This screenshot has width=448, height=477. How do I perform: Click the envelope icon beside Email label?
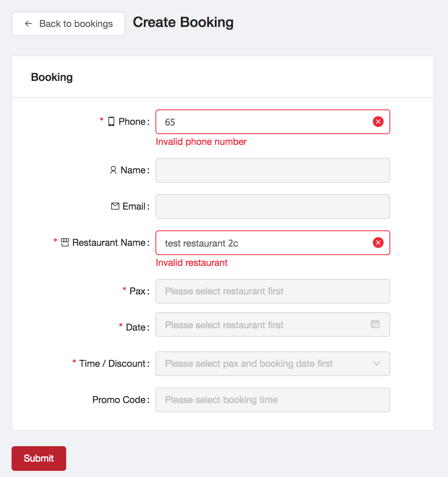pyautogui.click(x=115, y=206)
